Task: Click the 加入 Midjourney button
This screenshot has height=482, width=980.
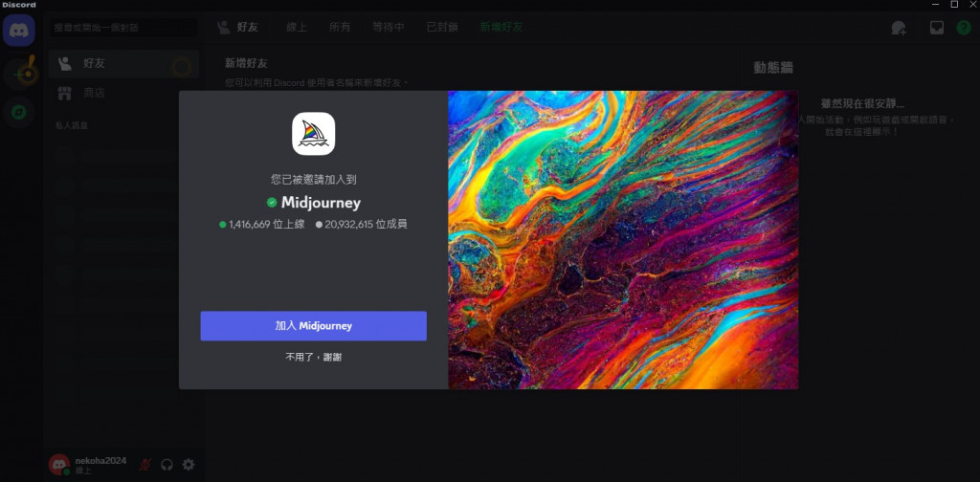Action: (x=313, y=326)
